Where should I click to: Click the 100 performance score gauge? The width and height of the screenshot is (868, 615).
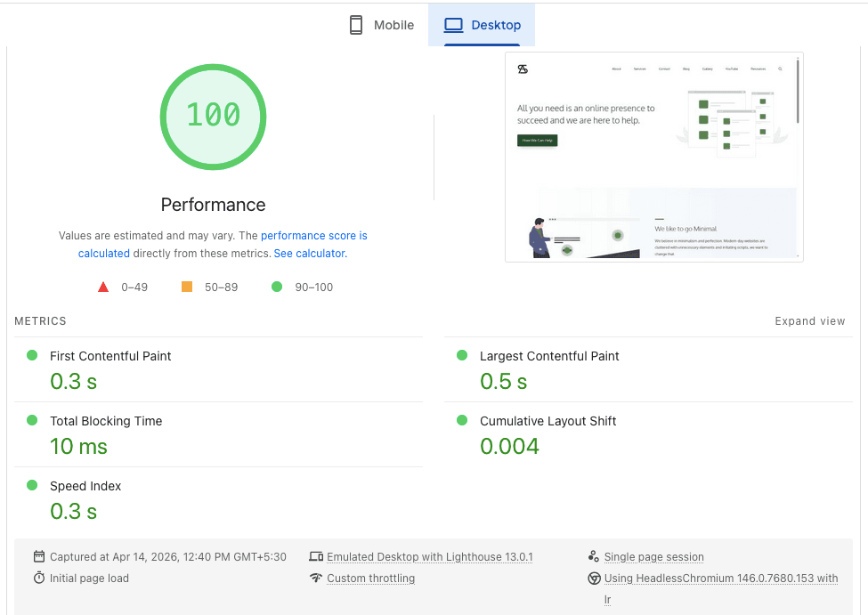pos(213,117)
